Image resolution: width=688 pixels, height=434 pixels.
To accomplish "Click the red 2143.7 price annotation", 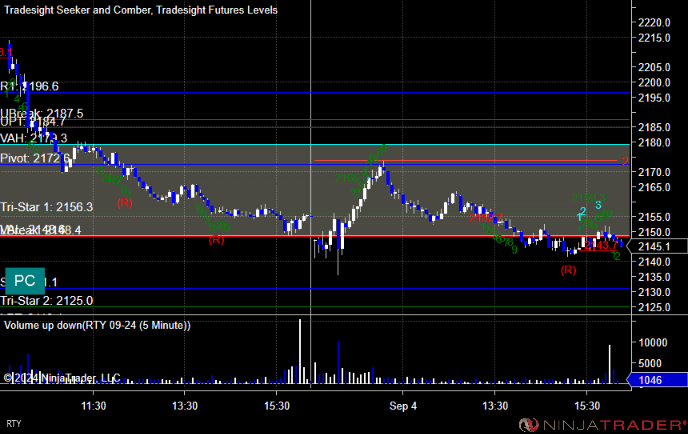I will point(601,245).
